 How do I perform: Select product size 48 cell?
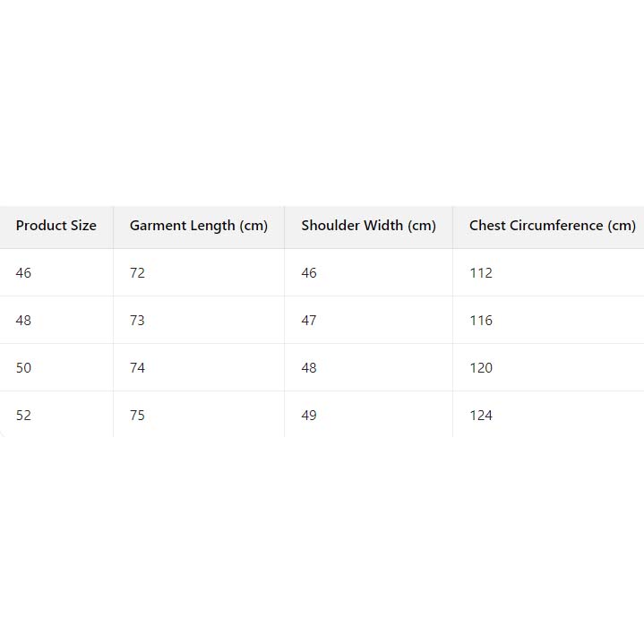(23, 321)
